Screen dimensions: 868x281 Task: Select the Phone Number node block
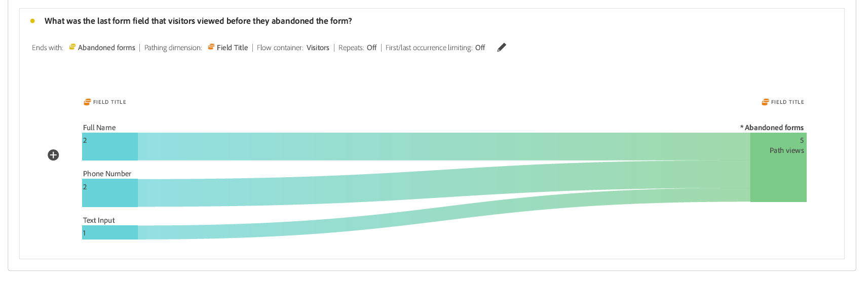pyautogui.click(x=110, y=193)
